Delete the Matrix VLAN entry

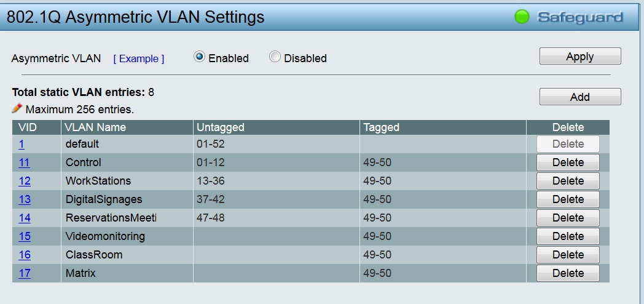pyautogui.click(x=568, y=273)
